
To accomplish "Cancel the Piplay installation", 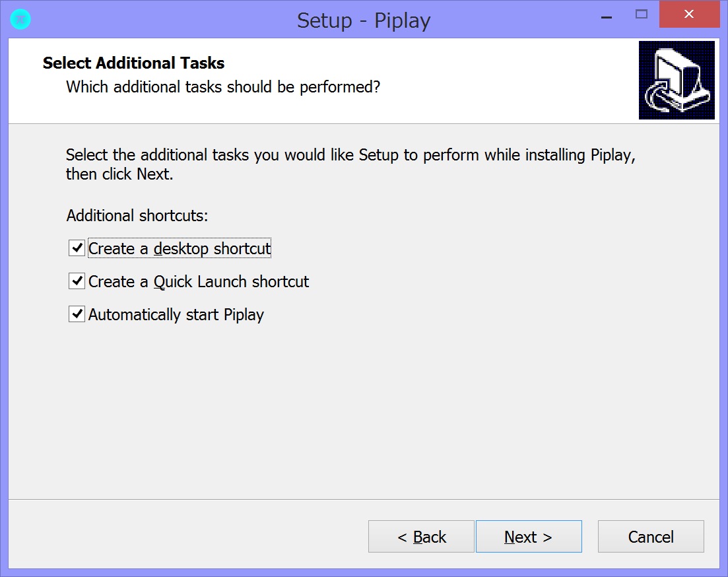I will 651,537.
